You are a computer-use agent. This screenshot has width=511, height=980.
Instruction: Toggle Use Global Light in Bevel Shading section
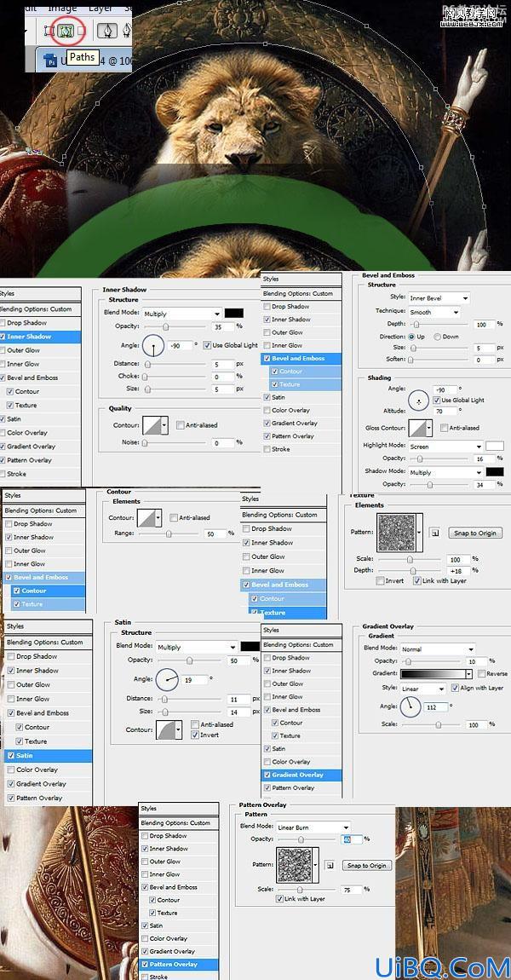coord(437,400)
